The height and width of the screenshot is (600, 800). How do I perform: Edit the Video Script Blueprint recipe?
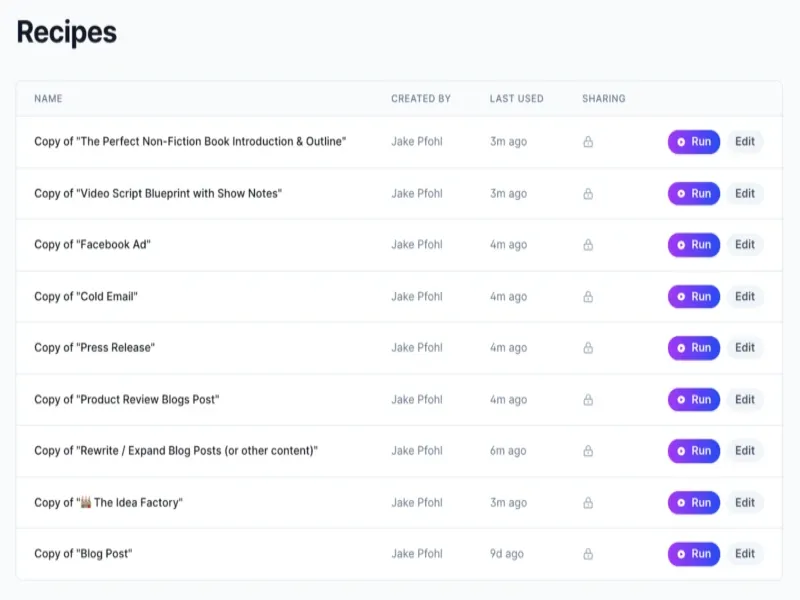coord(745,194)
